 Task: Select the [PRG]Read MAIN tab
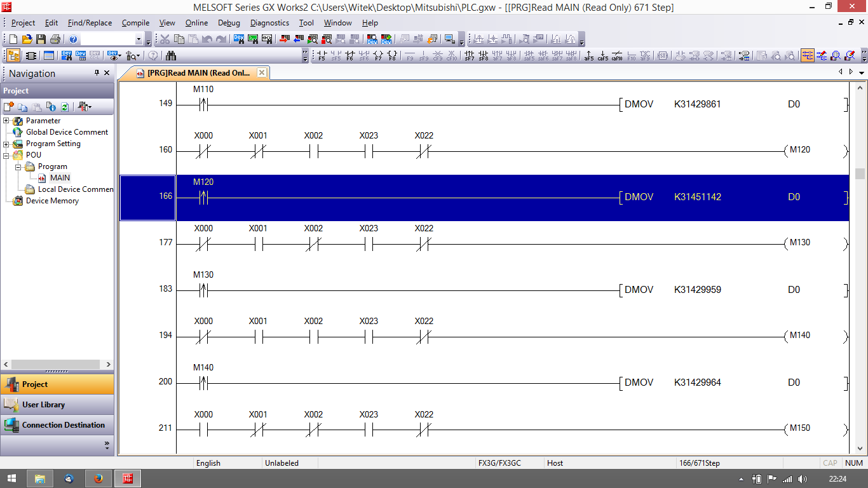click(x=198, y=73)
